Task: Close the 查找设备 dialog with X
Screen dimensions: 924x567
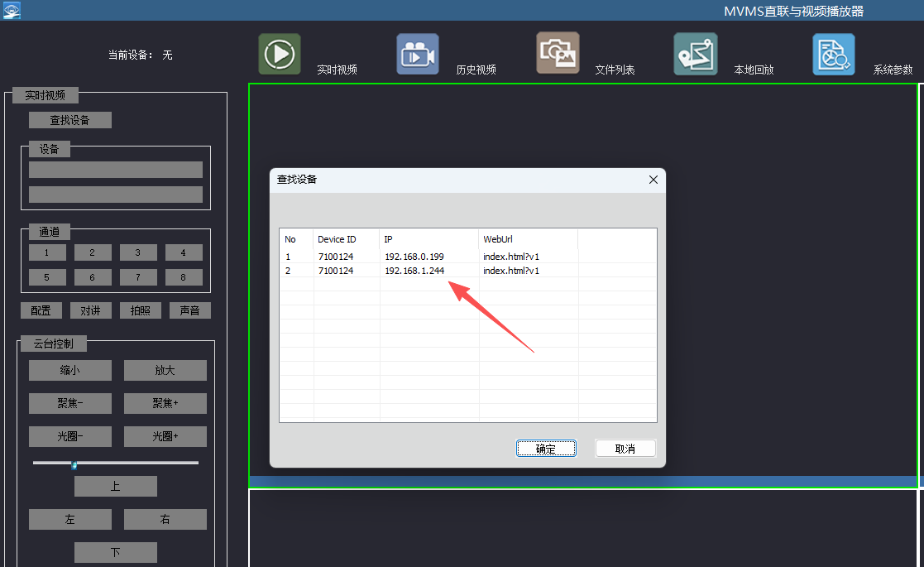Action: [x=653, y=180]
